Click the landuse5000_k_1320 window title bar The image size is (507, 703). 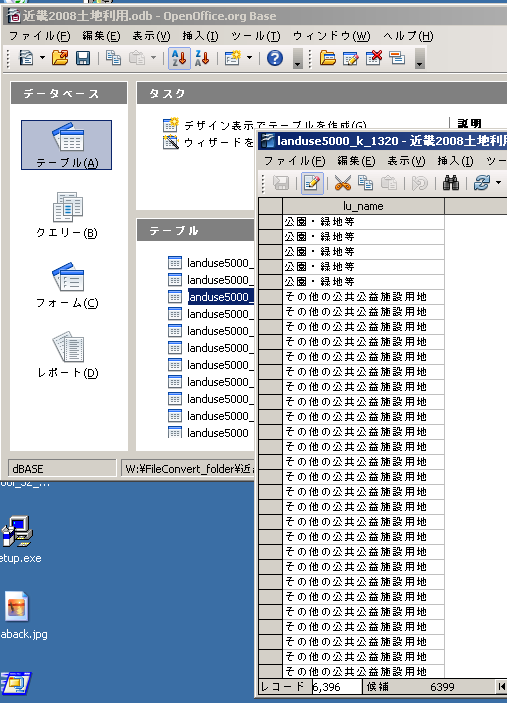(x=383, y=141)
